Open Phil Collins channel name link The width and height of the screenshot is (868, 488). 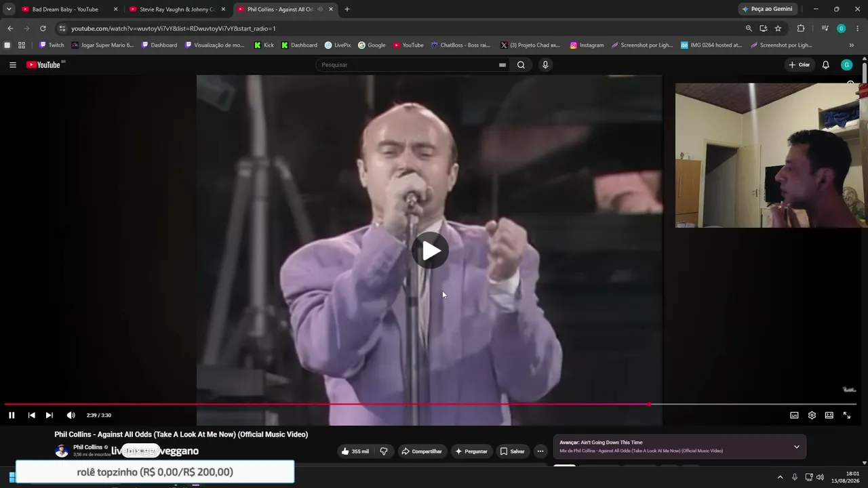tap(87, 447)
